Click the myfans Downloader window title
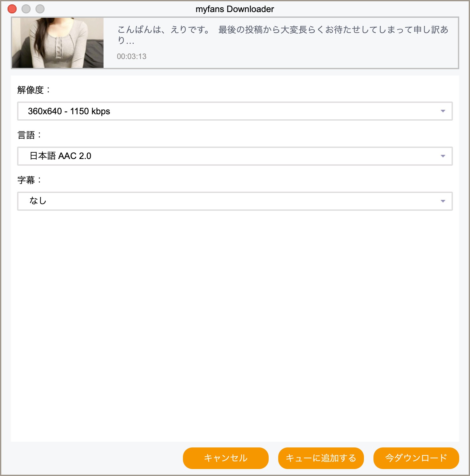 235,9
